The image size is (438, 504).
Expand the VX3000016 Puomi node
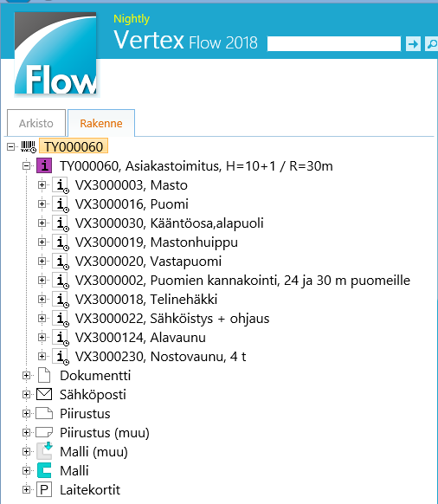click(x=42, y=204)
